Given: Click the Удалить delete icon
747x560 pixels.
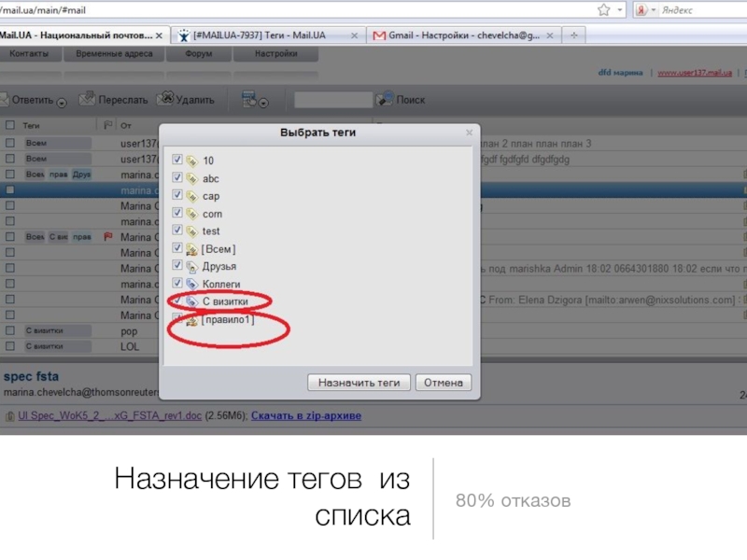Looking at the screenshot, I should tap(165, 99).
